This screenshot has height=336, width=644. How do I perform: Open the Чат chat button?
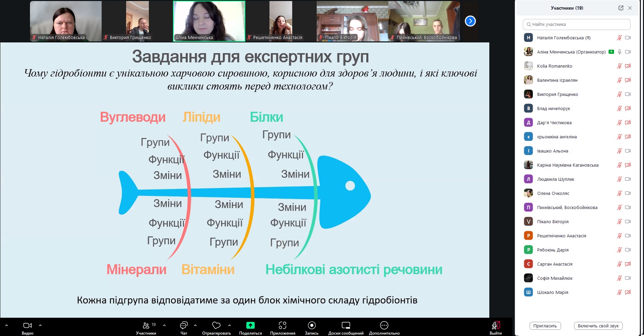coord(184,328)
